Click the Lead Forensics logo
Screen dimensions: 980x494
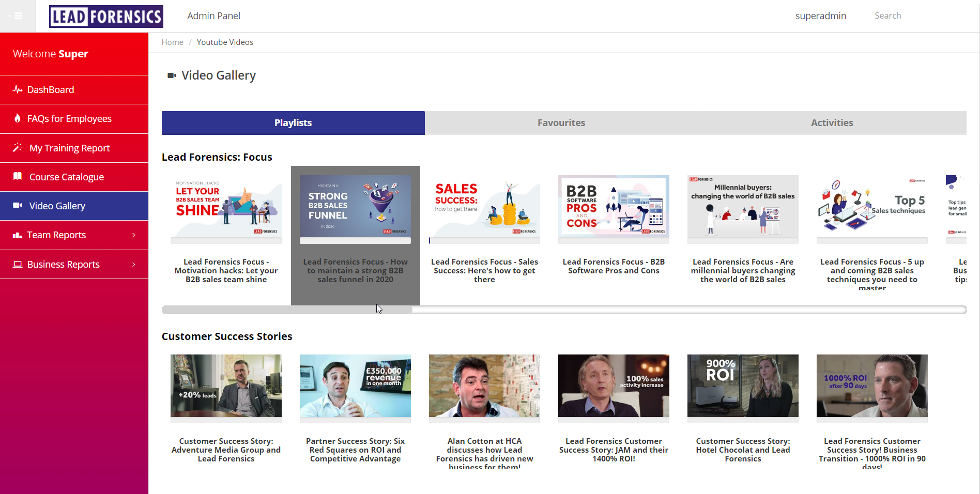tap(106, 16)
